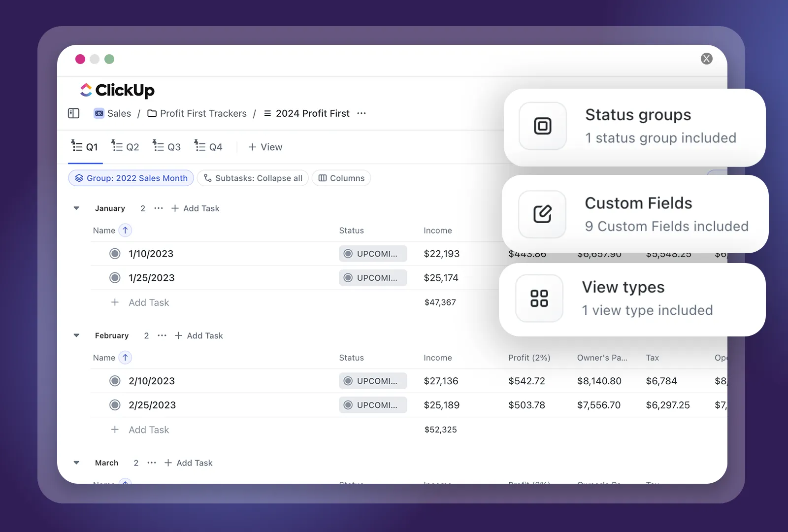Click February Profit (2%) column header
Image resolution: width=788 pixels, height=532 pixels.
click(x=529, y=358)
